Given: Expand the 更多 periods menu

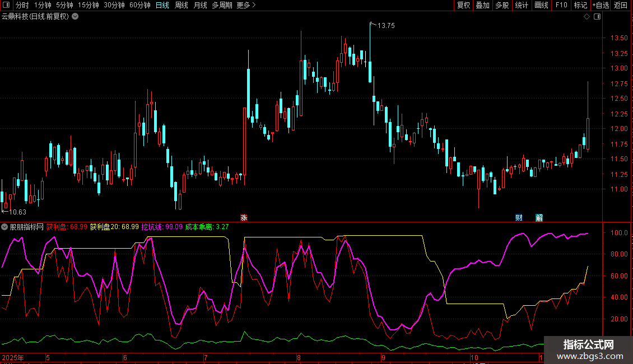Looking at the screenshot, I should click(246, 6).
